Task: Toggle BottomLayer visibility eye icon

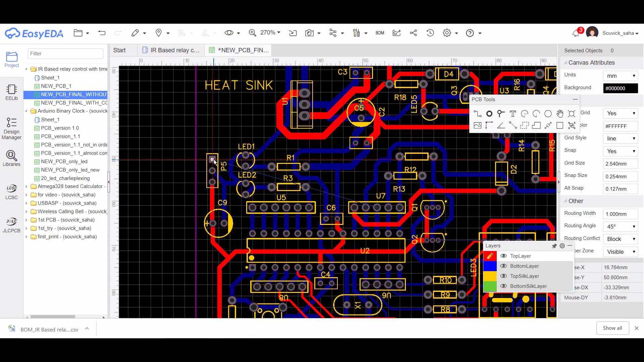Action: pos(504,266)
